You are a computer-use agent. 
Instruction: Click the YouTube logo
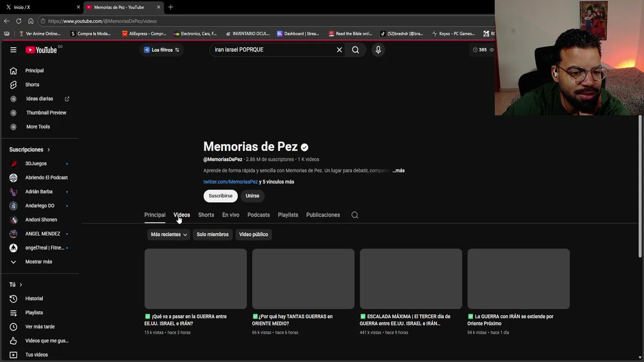coord(41,50)
